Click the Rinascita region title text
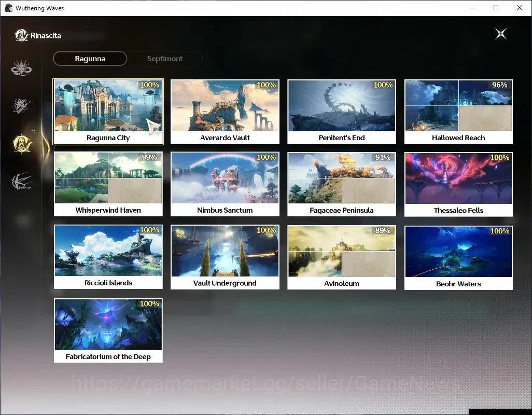The image size is (532, 415). coord(46,36)
